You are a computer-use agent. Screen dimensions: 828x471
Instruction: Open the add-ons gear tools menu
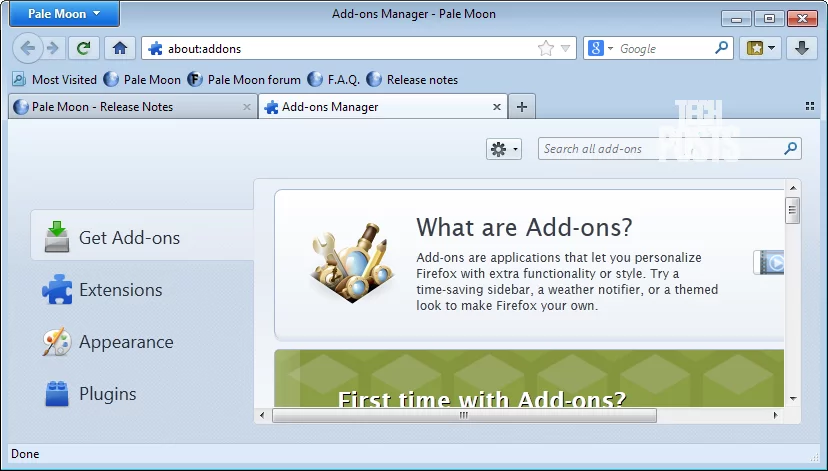click(504, 149)
